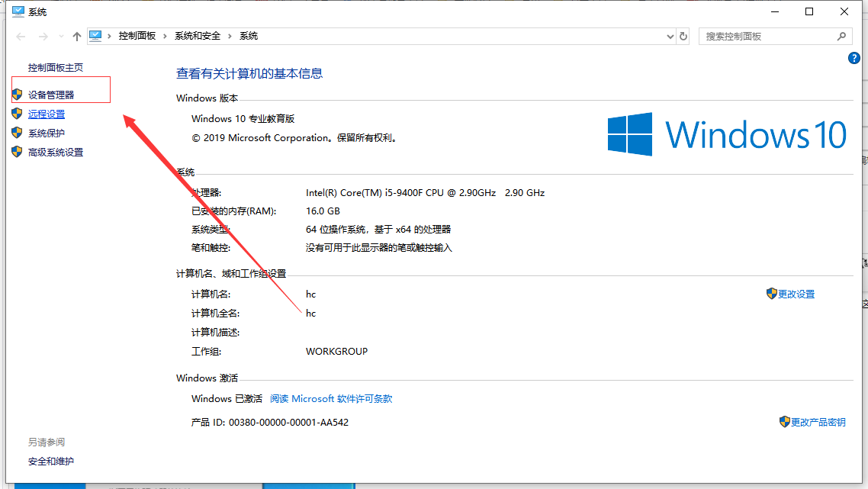
Task: Click shield icon beside 设备管理器
Action: 17,95
